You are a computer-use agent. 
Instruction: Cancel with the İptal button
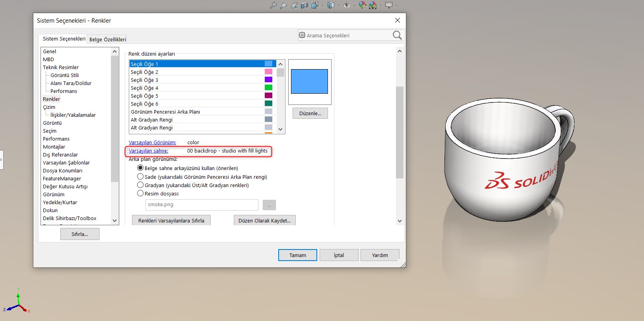pos(339,255)
